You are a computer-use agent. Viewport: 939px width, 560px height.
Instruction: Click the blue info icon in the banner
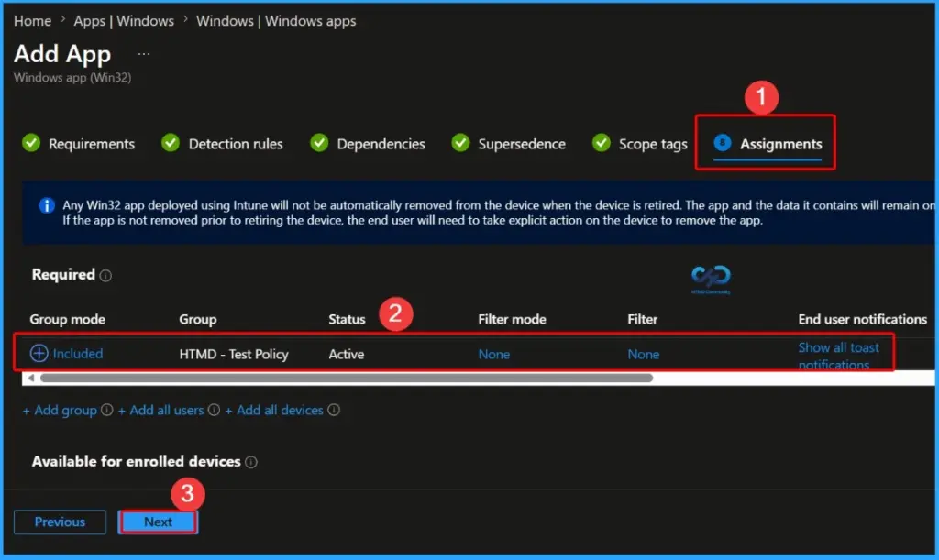[x=47, y=205]
